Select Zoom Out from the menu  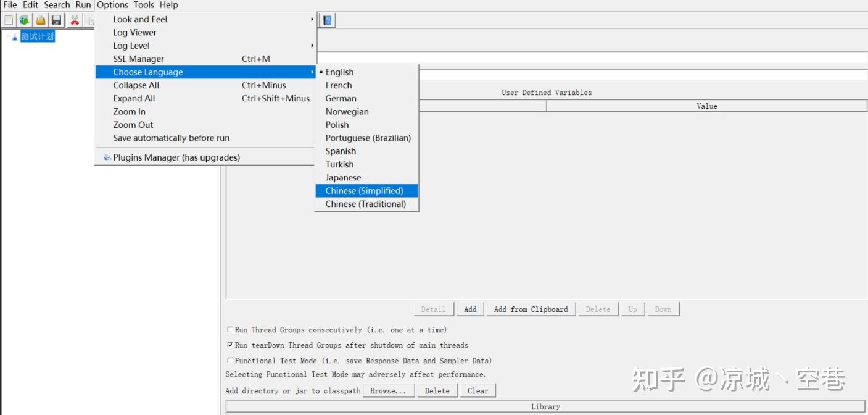pos(205,125)
